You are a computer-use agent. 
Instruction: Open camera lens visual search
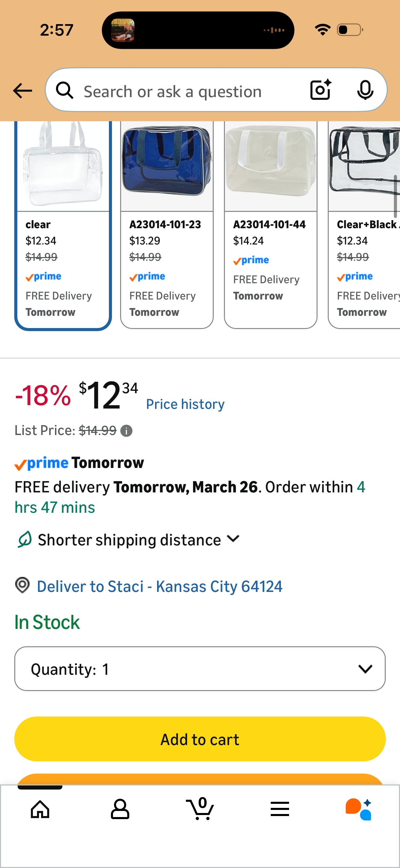(x=321, y=90)
